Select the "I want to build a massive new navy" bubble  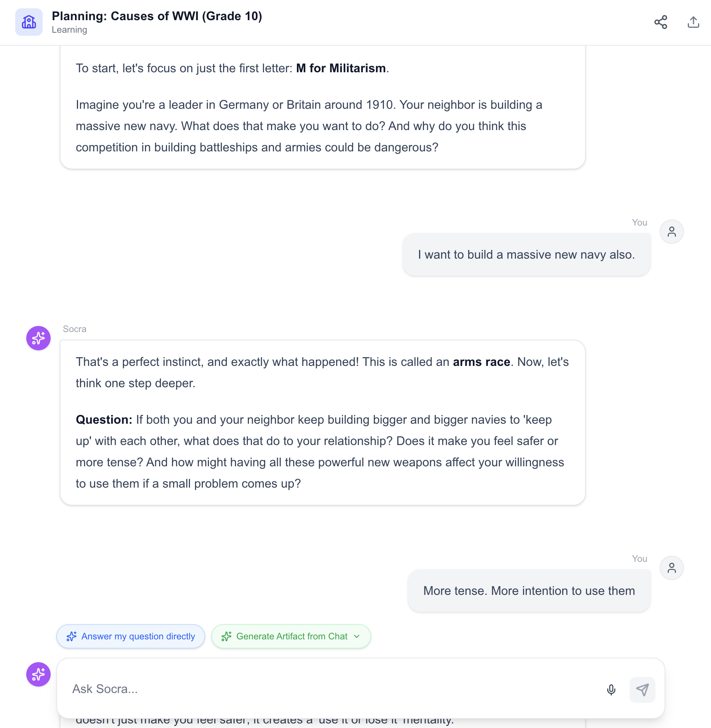(x=526, y=254)
